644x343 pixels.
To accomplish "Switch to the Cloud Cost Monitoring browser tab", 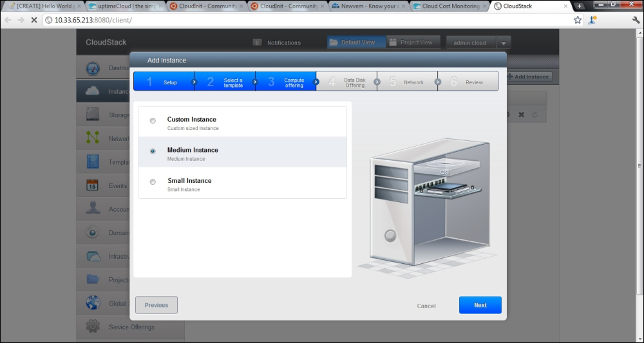I will (450, 6).
